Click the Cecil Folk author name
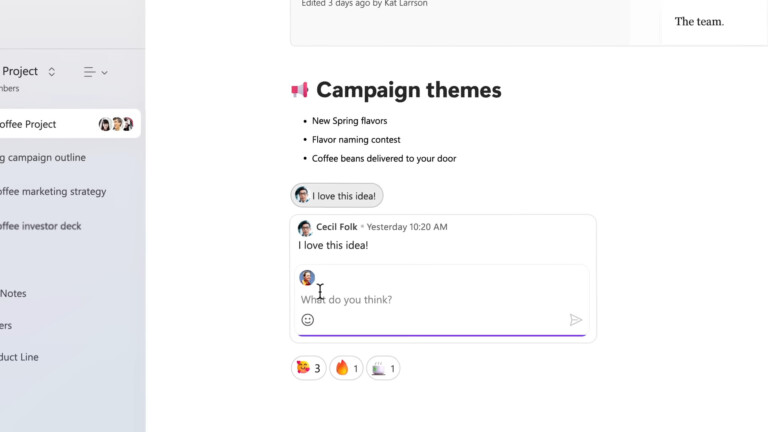The image size is (768, 432). 337,227
